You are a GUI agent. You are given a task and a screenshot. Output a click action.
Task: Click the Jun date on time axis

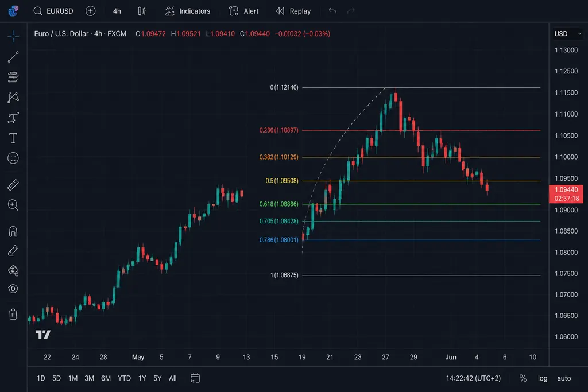[451, 357]
